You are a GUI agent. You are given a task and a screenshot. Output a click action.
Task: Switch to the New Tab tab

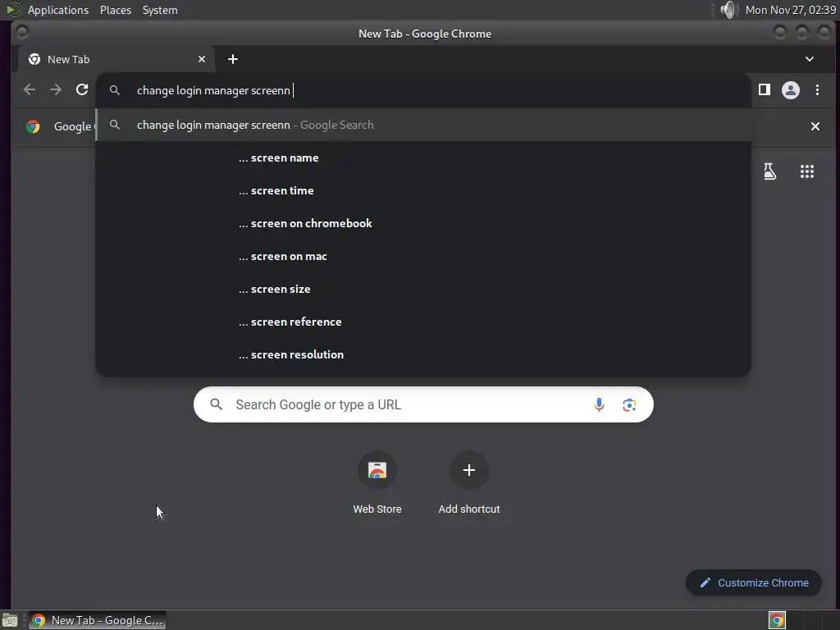(115, 59)
